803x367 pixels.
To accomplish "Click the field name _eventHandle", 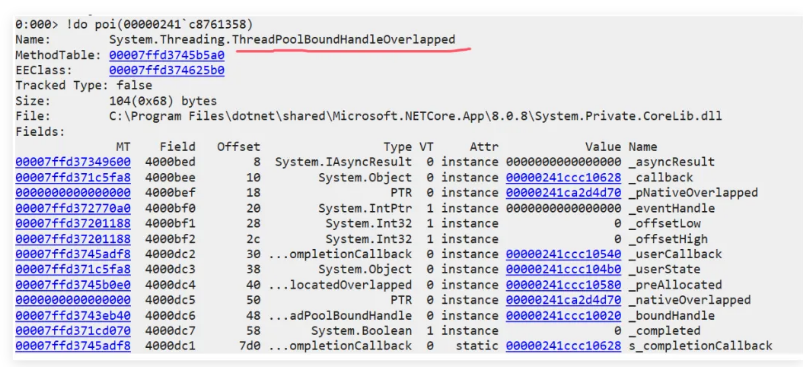I will tap(671, 208).
